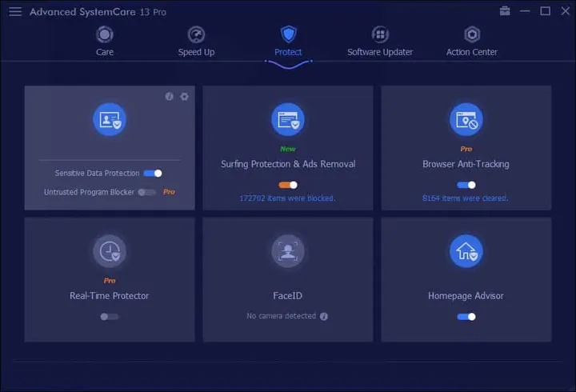The height and width of the screenshot is (392, 576).
Task: Open the toolbox icon in title bar
Action: pyautogui.click(x=505, y=11)
